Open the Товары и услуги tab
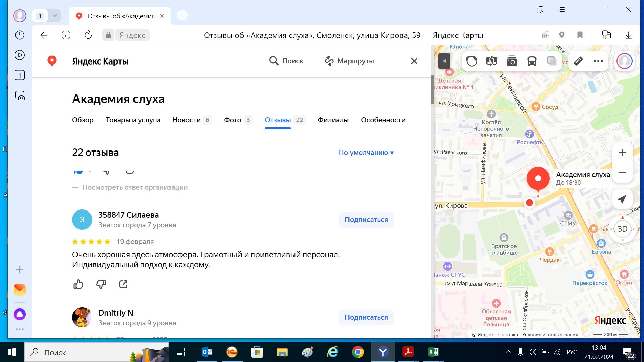This screenshot has width=644, height=362. pyautogui.click(x=133, y=120)
